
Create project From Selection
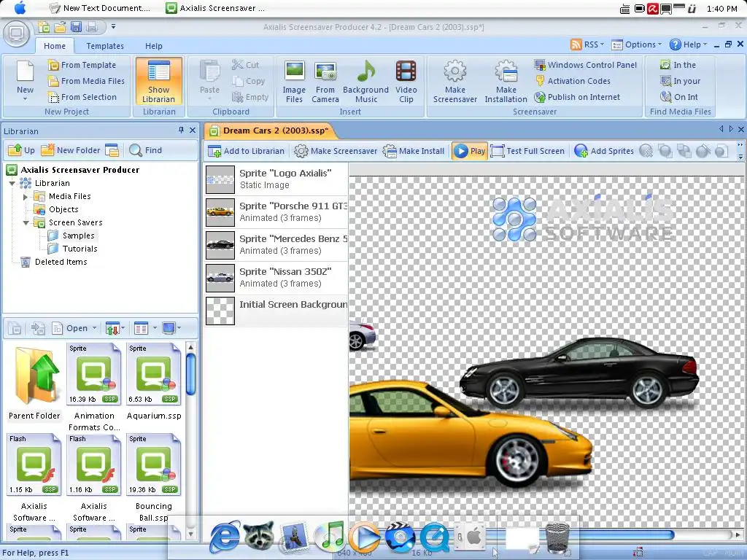pos(82,97)
